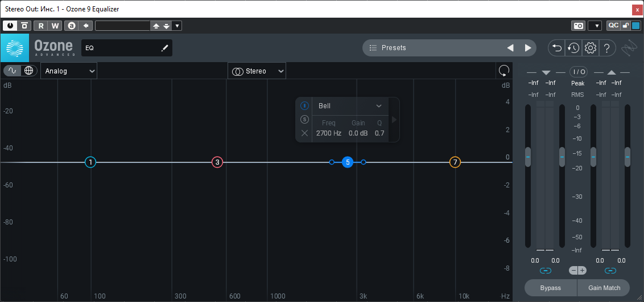
Task: Click the A/B compare 'a' button
Action: [x=72, y=26]
